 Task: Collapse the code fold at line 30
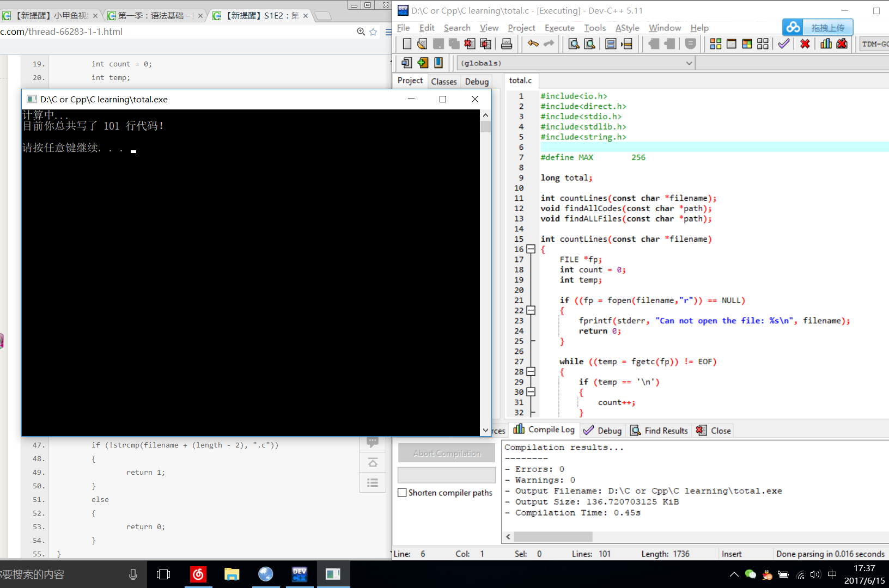(531, 392)
